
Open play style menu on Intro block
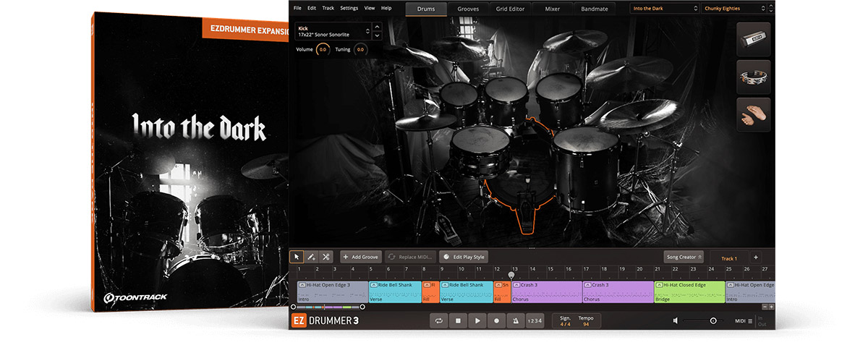302,285
